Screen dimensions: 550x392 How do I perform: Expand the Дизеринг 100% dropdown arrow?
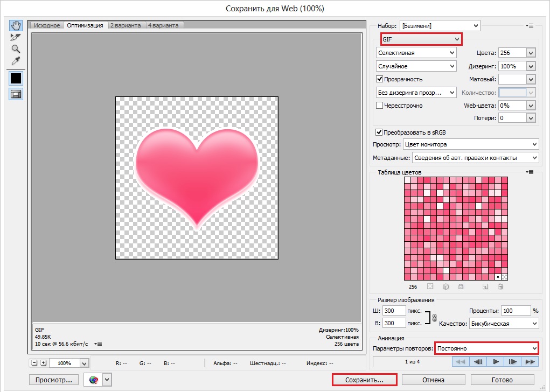point(531,66)
